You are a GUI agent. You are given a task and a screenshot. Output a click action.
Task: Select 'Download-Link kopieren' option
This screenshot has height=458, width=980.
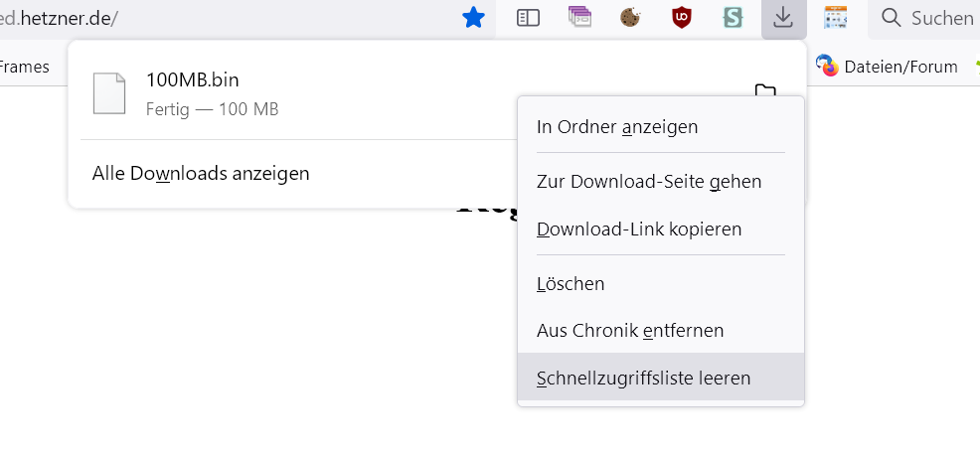639,229
